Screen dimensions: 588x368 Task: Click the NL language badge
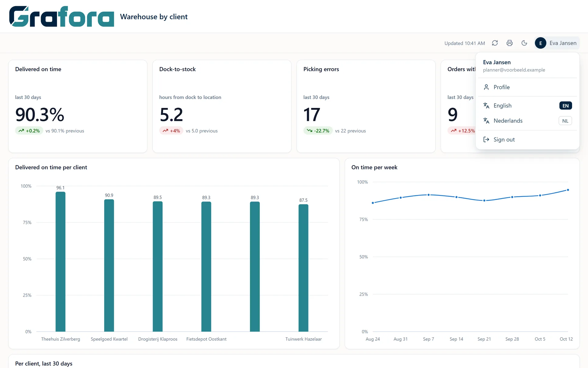565,121
